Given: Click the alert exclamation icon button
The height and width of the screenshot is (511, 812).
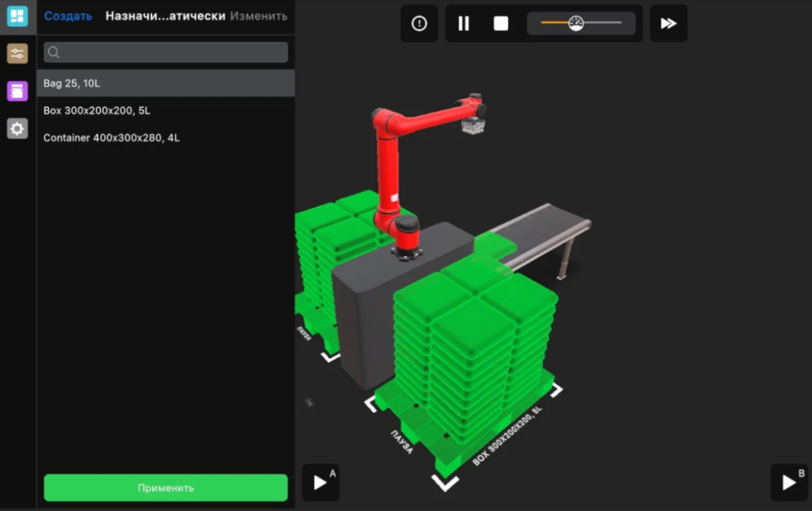Looking at the screenshot, I should click(x=419, y=24).
